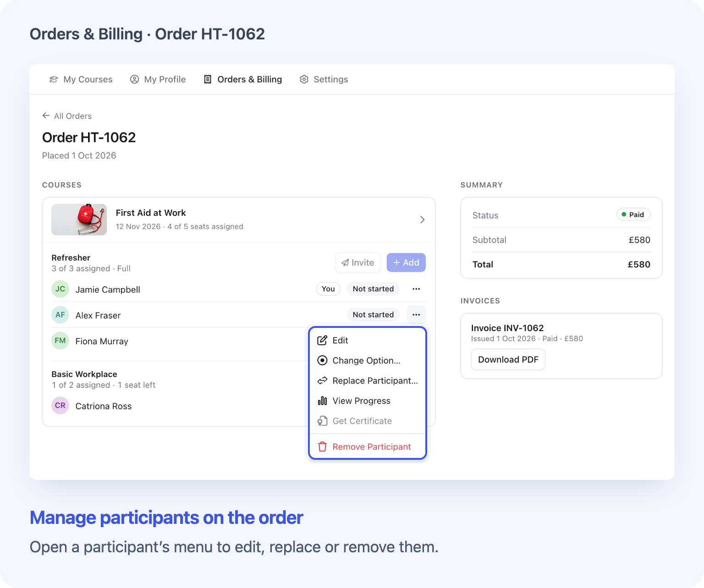Image resolution: width=704 pixels, height=588 pixels.
Task: Go to the My Courses tab
Action: coord(81,79)
